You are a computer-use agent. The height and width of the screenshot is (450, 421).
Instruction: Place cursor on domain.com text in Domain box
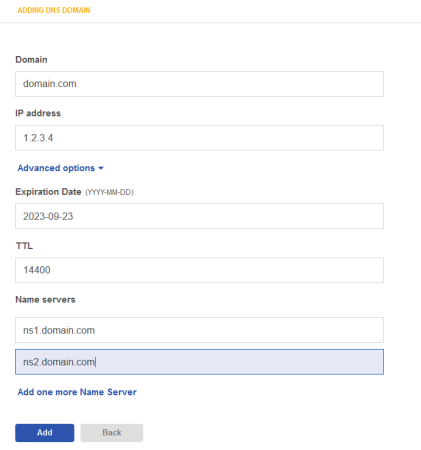(50, 84)
